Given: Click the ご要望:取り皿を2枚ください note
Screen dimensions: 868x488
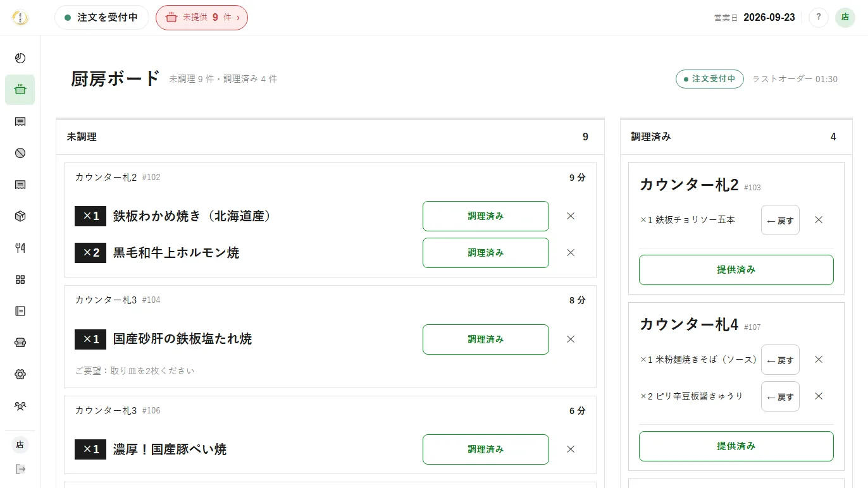Looking at the screenshot, I should [135, 371].
